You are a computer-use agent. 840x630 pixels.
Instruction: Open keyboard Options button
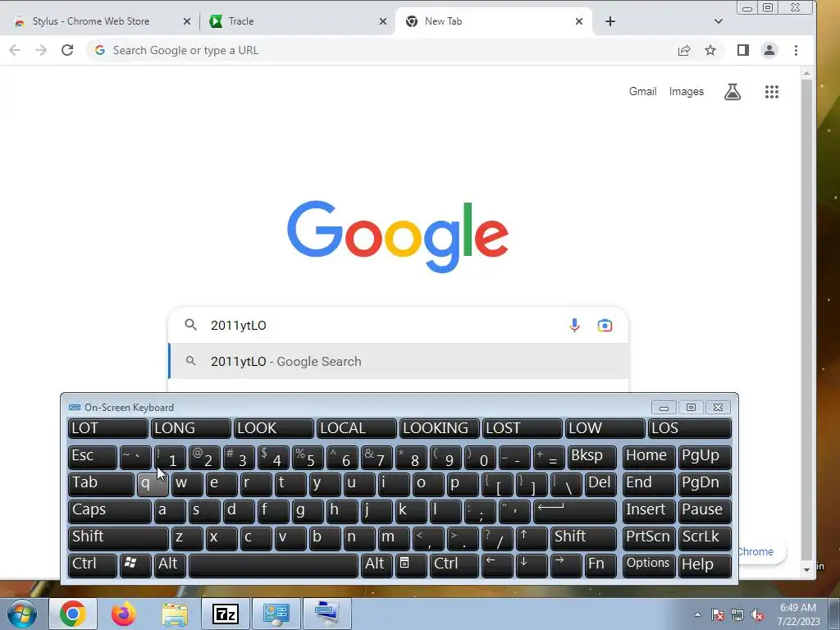(x=648, y=564)
